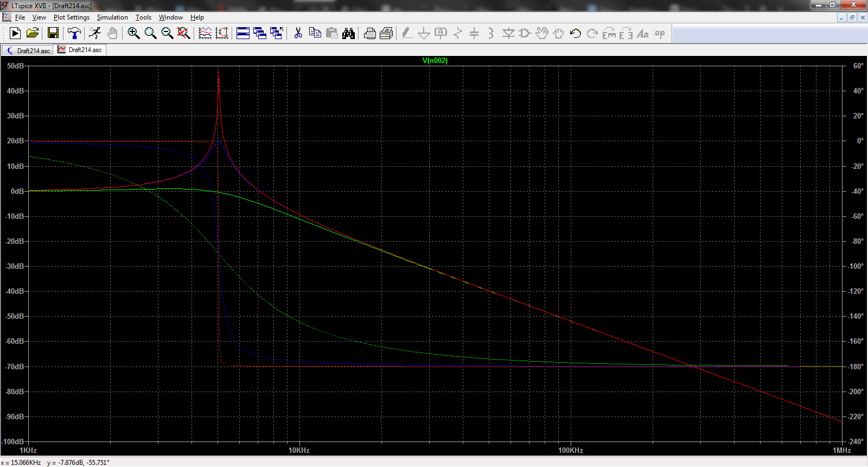Click the 50dB label on magnitude axis
The image size is (868, 467).
click(15, 66)
